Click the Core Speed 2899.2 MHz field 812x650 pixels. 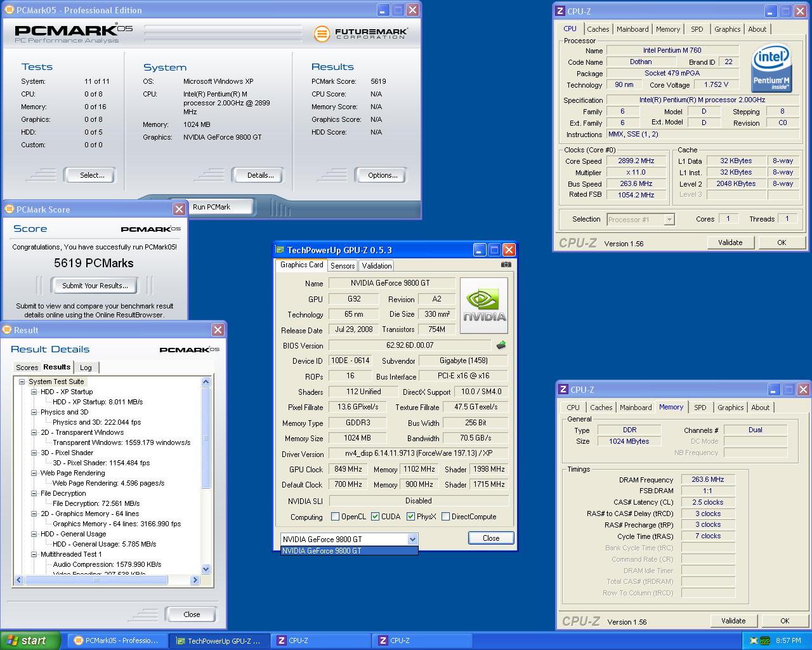tap(636, 161)
